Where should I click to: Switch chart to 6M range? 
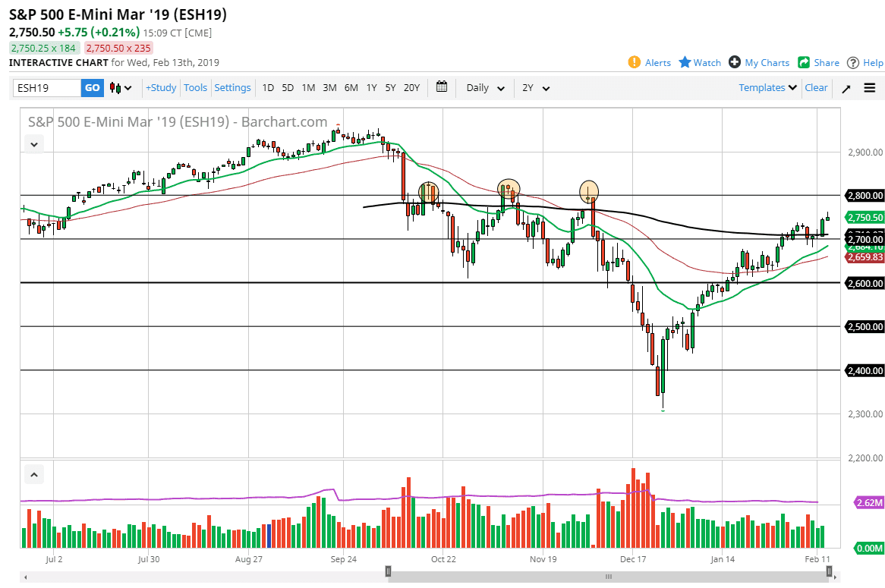(x=351, y=87)
